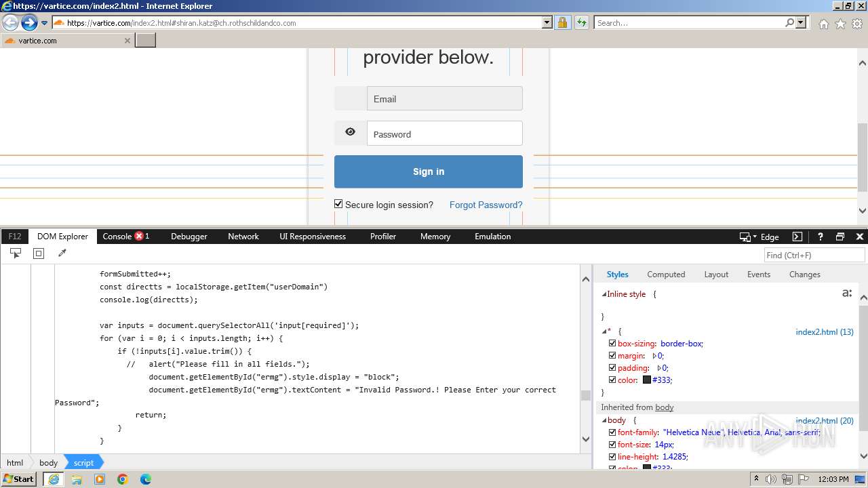The image size is (868, 488).
Task: Uncheck Secure login session checkbox
Action: (338, 204)
